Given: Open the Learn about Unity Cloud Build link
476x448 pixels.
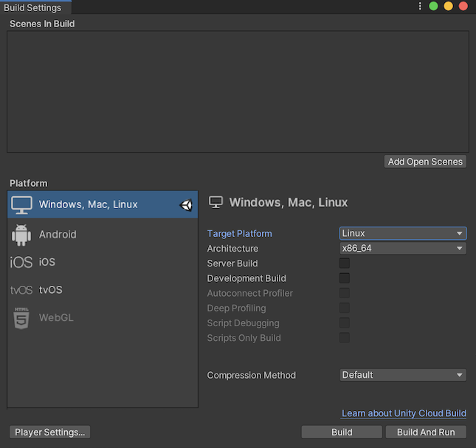Looking at the screenshot, I should (404, 413).
